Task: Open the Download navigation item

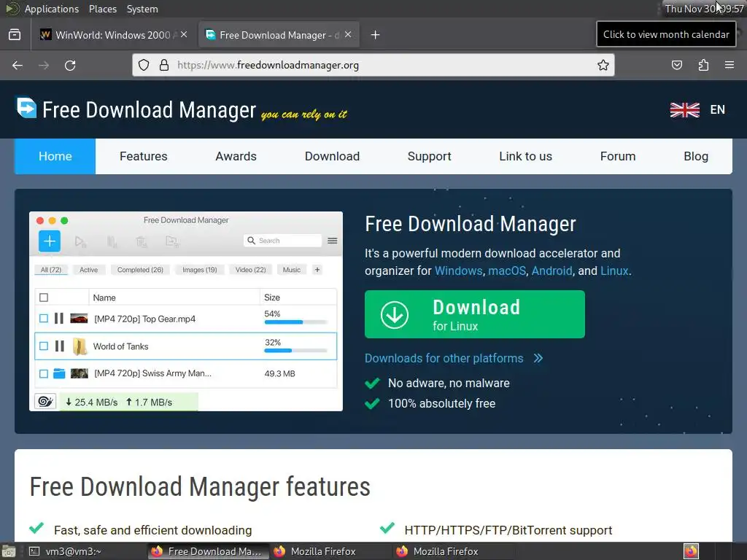Action: (x=332, y=156)
